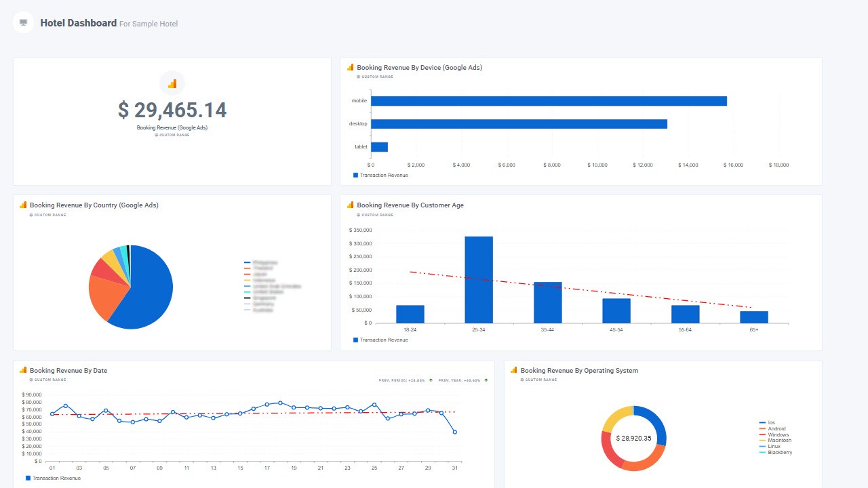This screenshot has height=488, width=868.
Task: Toggle the Windows legend entry
Action: 774,434
